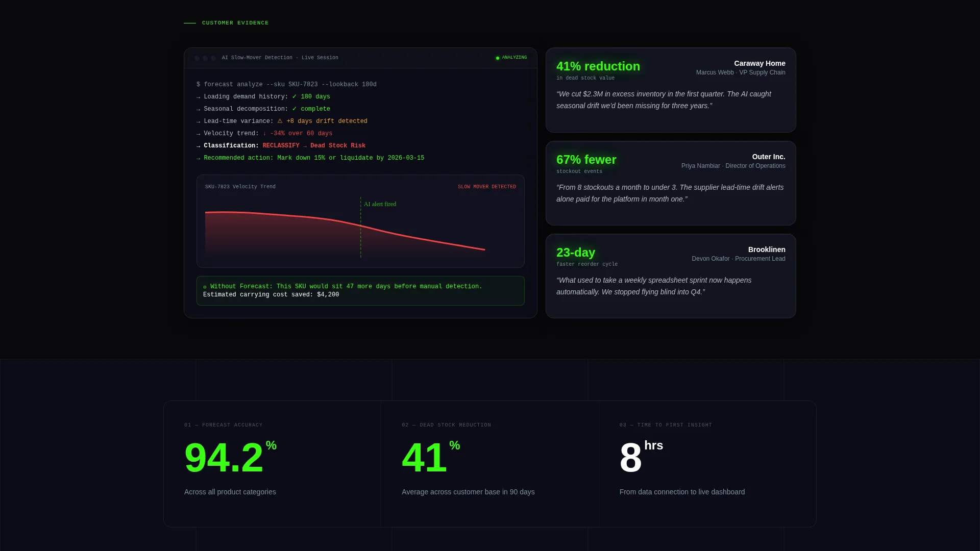Screen dimensions: 980x551
Task: Click 'Marcus Webb · VP Supply Chain'
Action: 741,72
